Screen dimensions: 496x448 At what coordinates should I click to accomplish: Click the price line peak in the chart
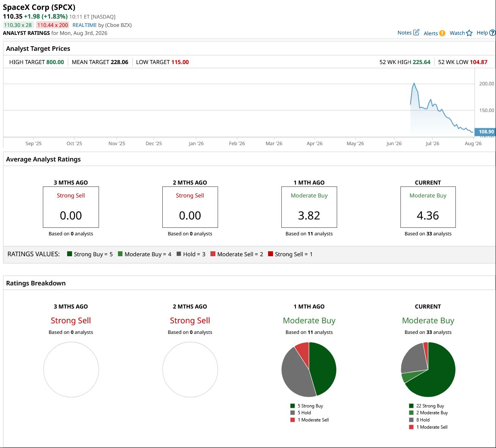[x=414, y=83]
